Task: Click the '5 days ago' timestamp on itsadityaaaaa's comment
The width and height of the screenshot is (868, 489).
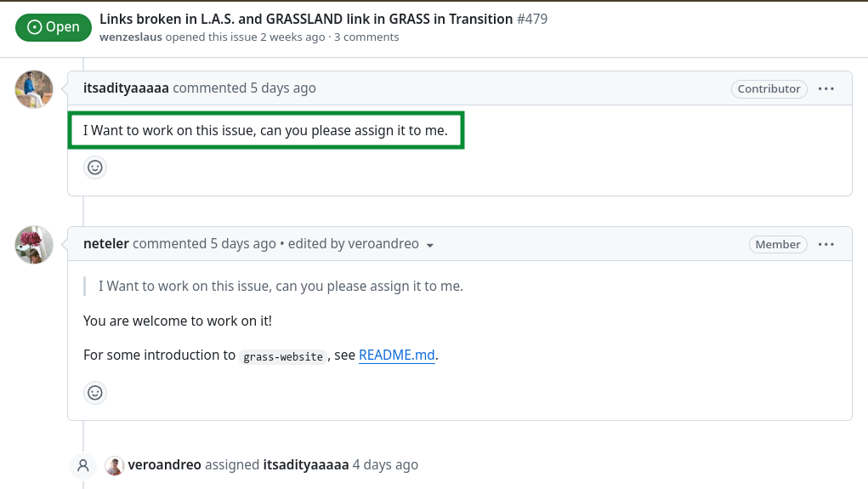Action: coord(283,88)
